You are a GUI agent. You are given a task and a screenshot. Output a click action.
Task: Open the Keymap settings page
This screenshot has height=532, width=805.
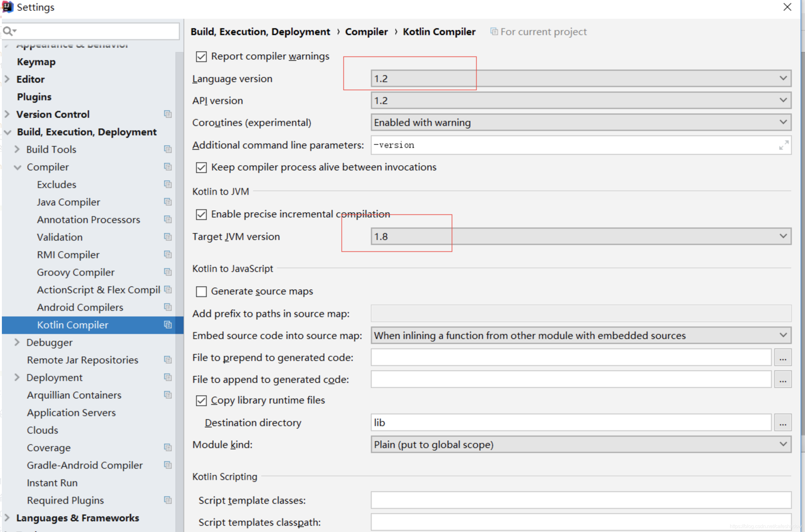[36, 62]
